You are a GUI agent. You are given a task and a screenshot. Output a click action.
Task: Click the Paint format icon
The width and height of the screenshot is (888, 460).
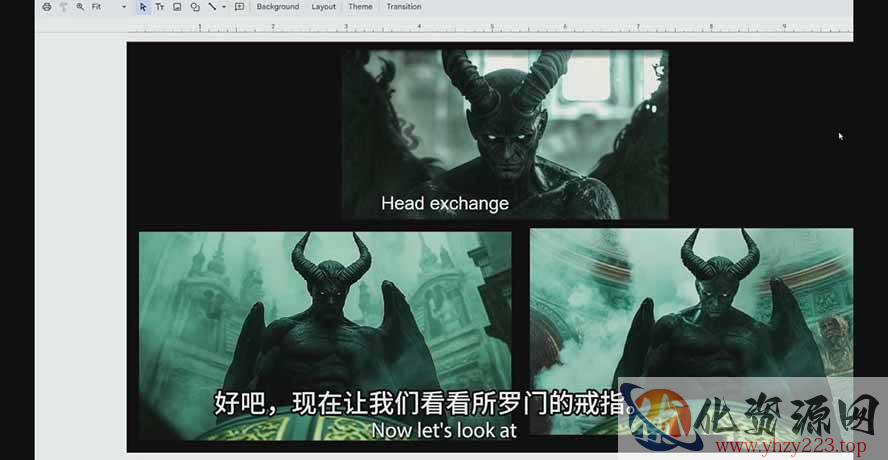click(63, 7)
